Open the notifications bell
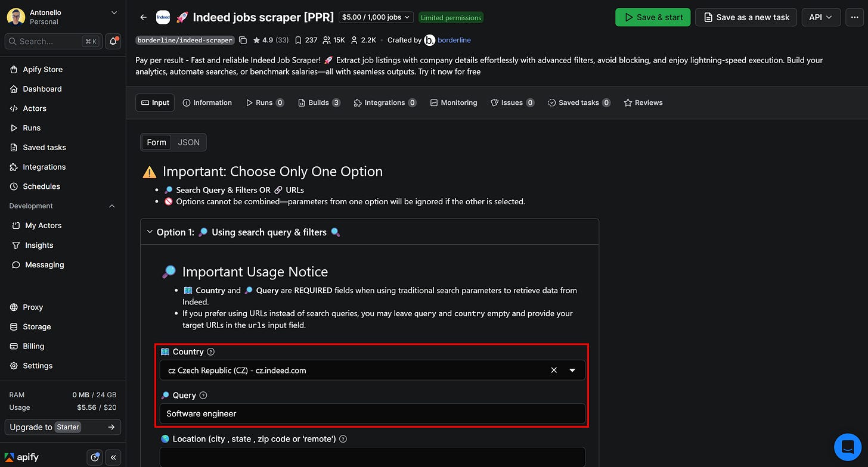The image size is (868, 467). click(113, 41)
